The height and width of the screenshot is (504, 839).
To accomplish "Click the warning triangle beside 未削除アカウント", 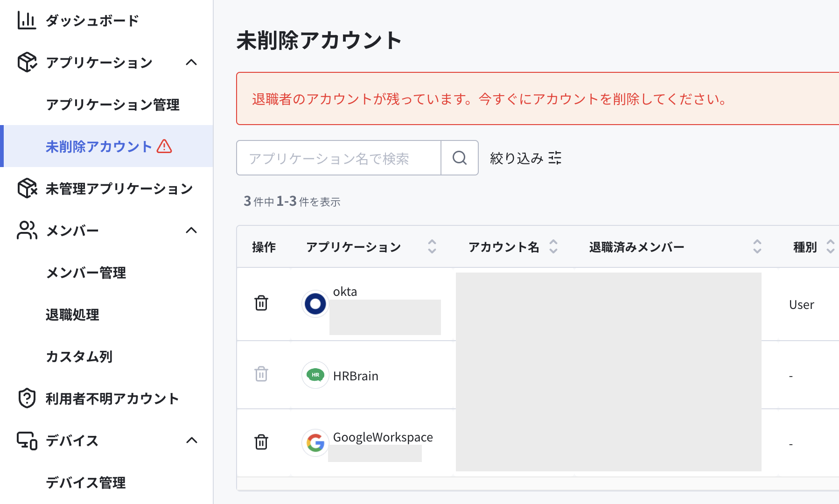I will coord(164,146).
